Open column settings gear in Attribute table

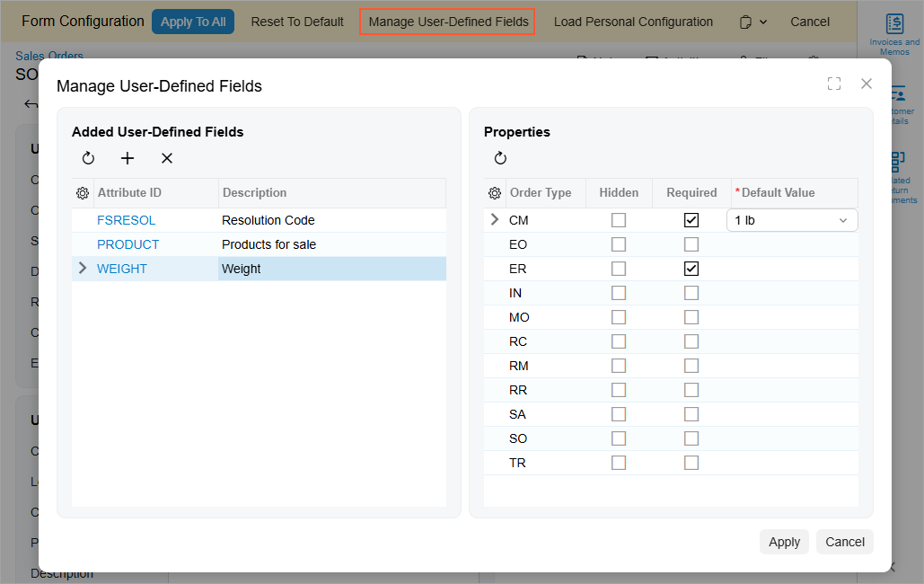(83, 193)
